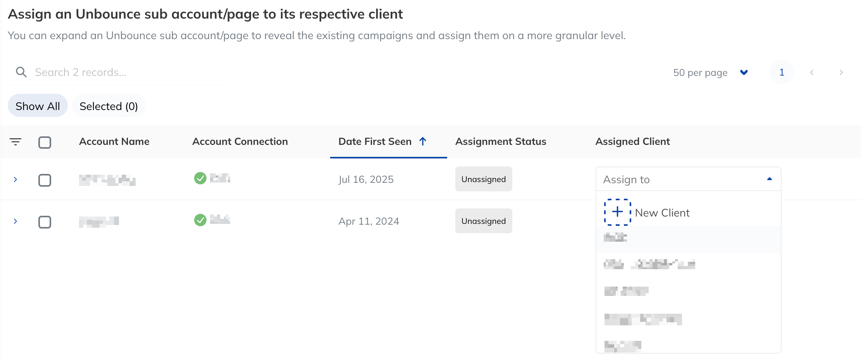Screen dimensions: 868x361
Task: Sort by Account Name column
Action: coord(114,141)
